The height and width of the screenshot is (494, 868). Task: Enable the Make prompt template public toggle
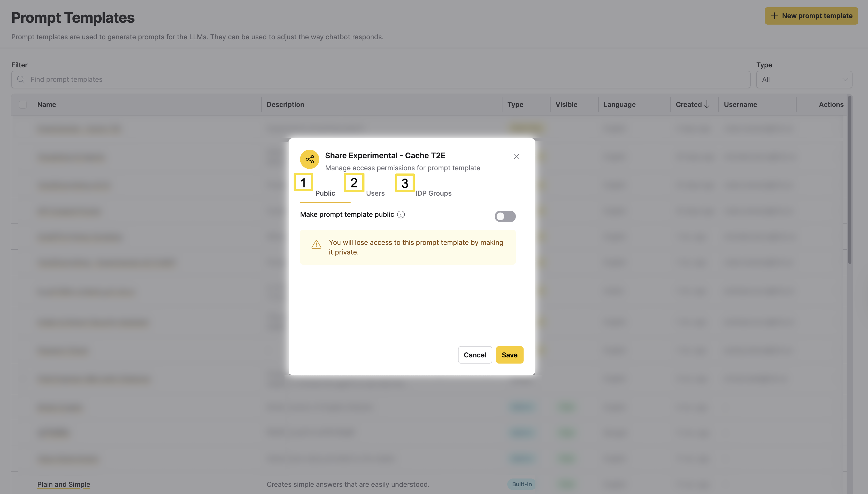pos(505,216)
